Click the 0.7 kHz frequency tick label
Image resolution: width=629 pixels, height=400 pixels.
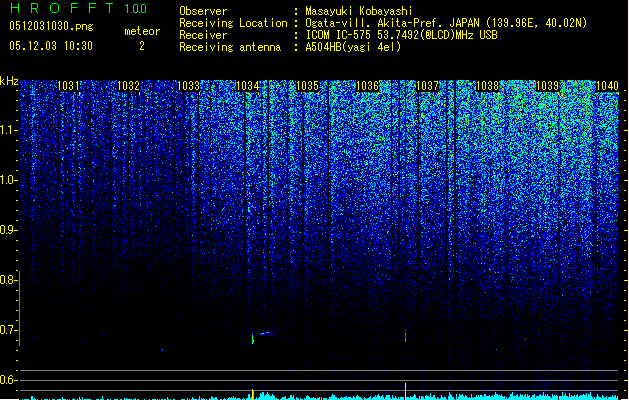(x=8, y=330)
